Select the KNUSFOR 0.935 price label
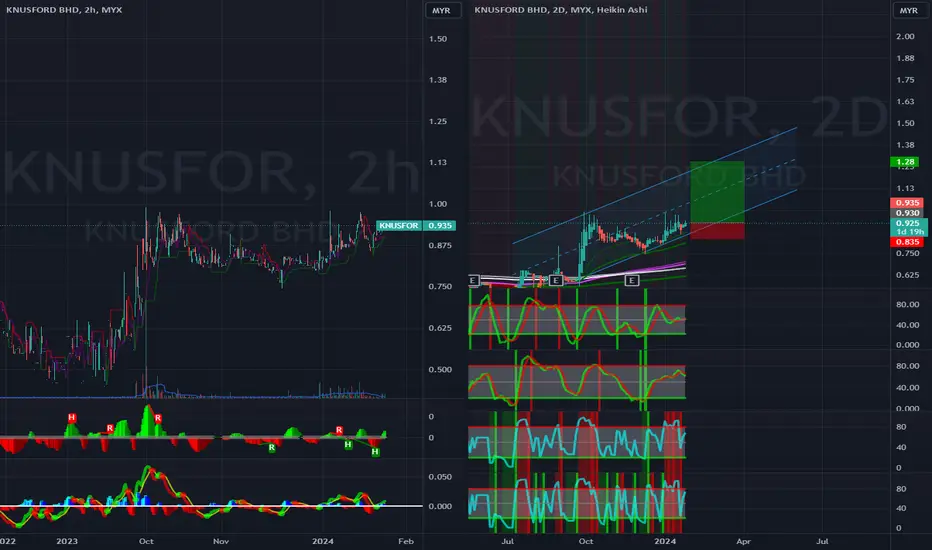 (416, 225)
